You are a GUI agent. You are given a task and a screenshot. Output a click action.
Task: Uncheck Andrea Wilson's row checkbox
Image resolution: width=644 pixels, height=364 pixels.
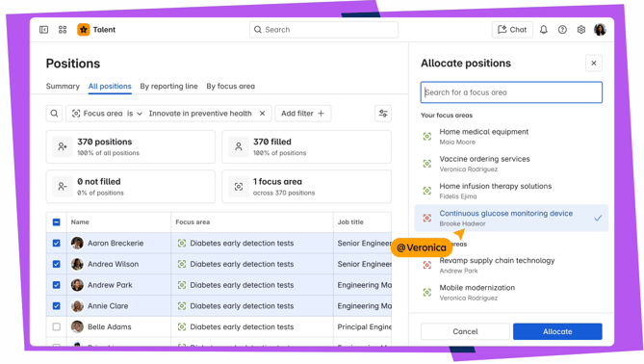(56, 264)
